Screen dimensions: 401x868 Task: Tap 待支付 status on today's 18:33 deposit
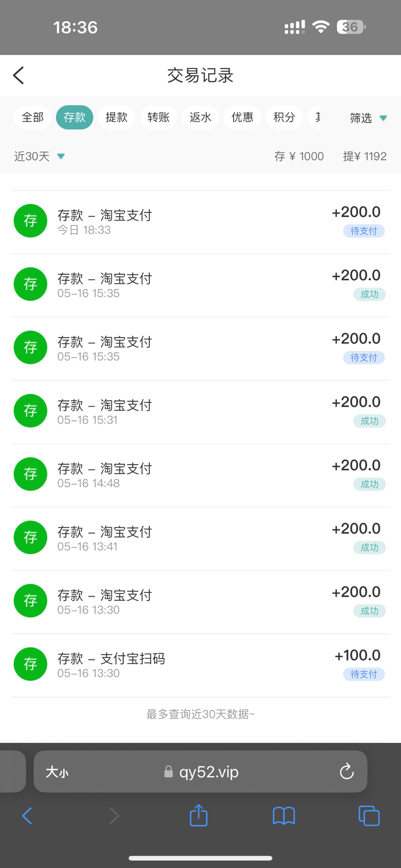[x=364, y=231]
